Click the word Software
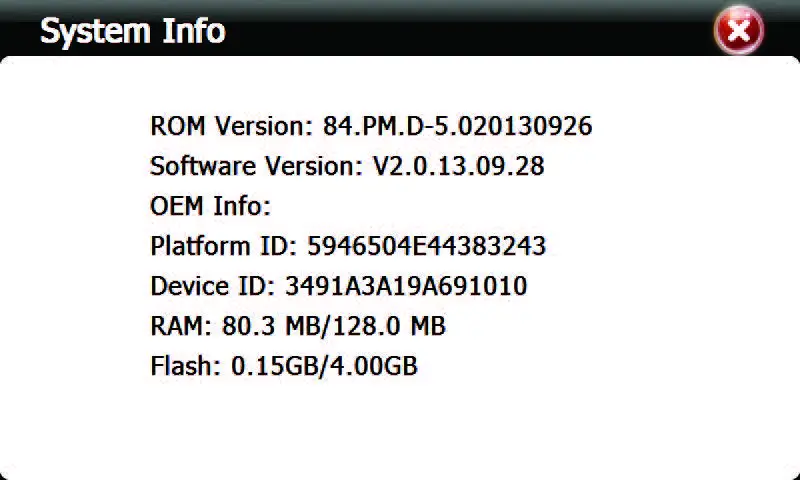This screenshot has width=800, height=480. (202, 166)
